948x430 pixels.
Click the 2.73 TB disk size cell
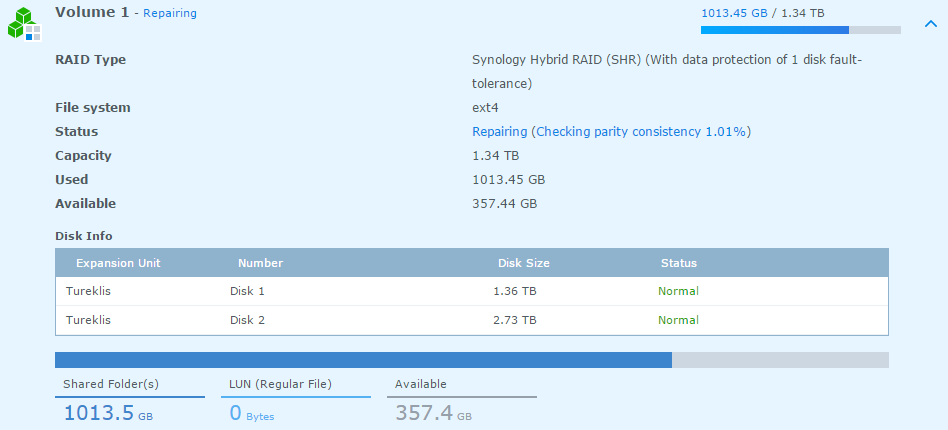tap(515, 320)
